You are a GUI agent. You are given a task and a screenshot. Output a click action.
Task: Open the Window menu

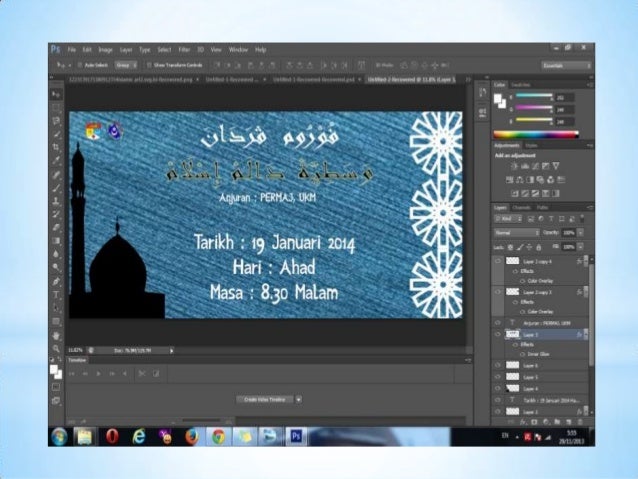pyautogui.click(x=238, y=50)
